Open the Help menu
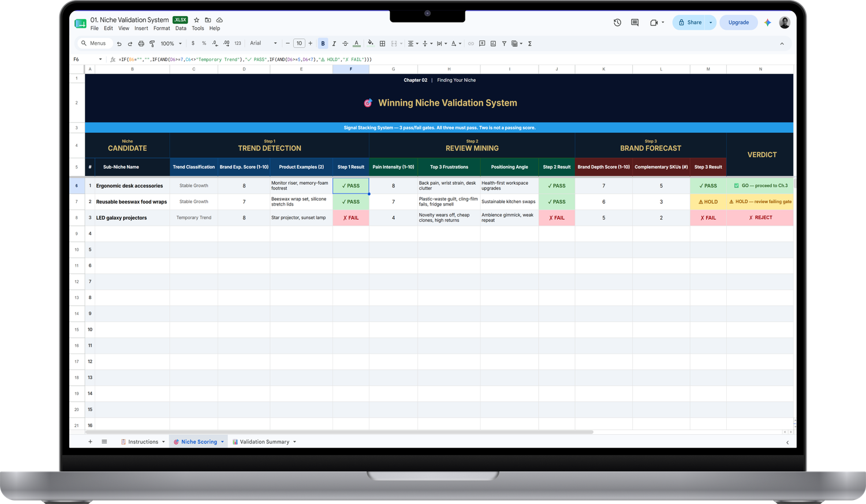866x504 pixels. [x=215, y=28]
